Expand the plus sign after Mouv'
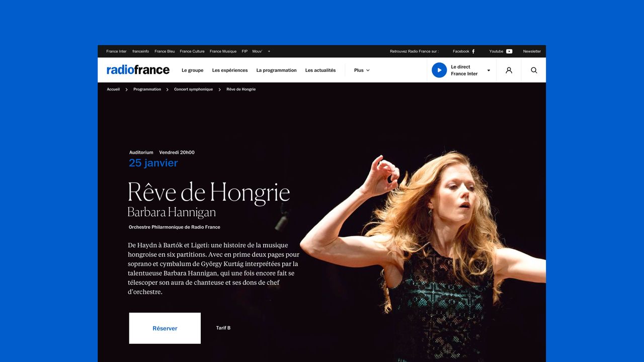 [269, 51]
